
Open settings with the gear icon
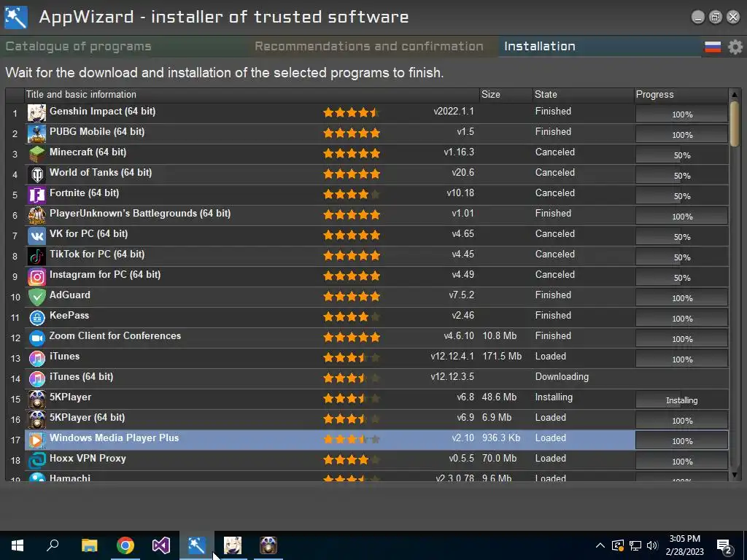point(735,47)
